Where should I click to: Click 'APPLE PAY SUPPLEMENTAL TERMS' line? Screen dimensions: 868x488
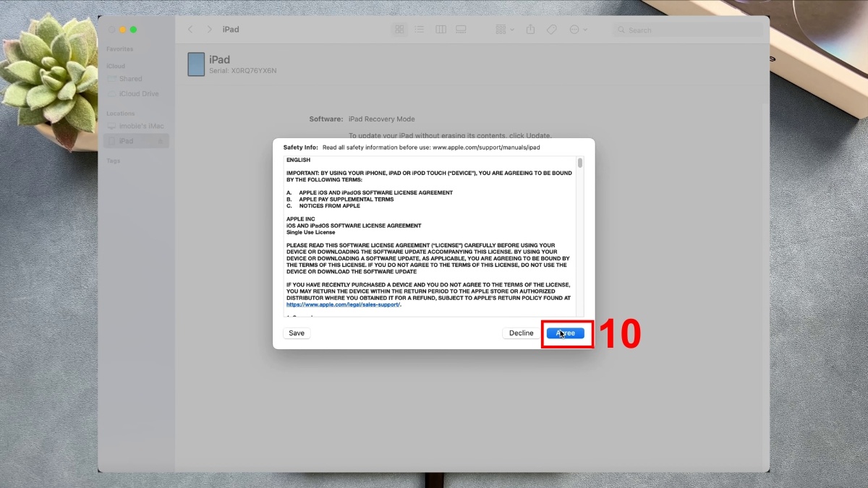pos(346,200)
